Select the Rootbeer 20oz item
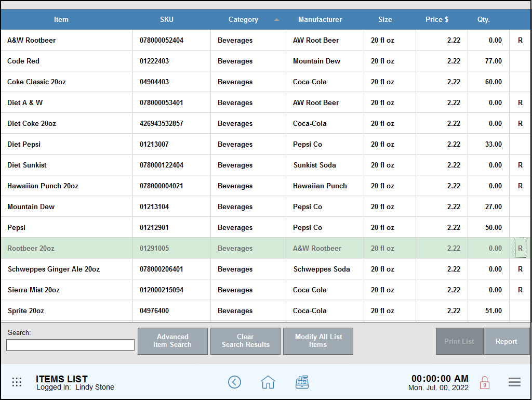Screen dimensions: 532x400 31,248
